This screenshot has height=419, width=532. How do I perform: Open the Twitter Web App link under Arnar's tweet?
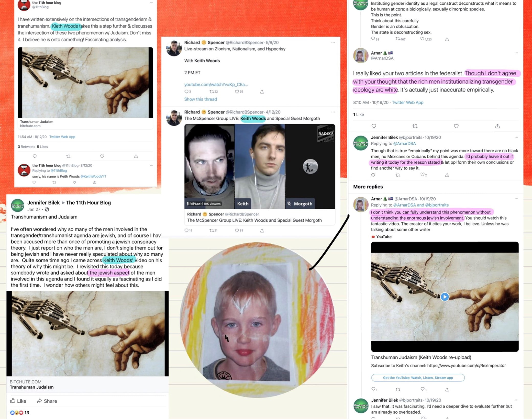[407, 103]
